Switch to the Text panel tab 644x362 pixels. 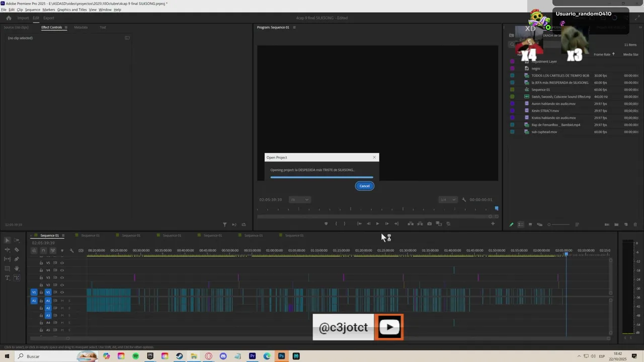(x=103, y=27)
